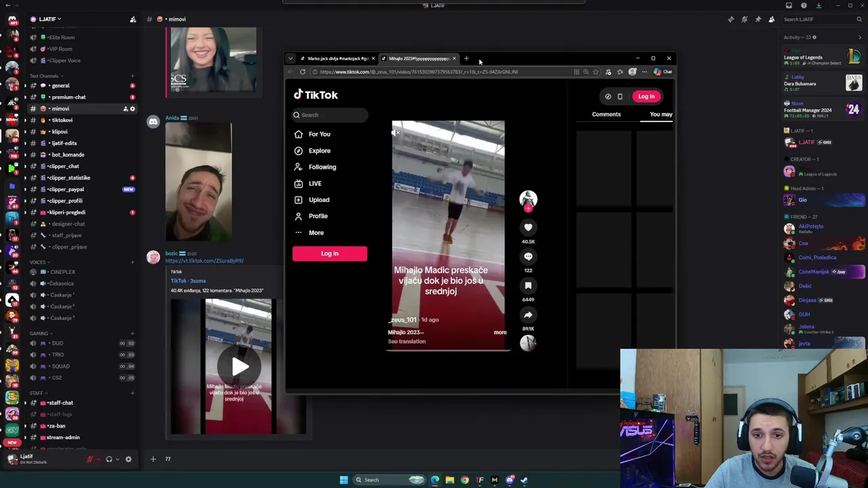Open the browser profile avatar icon
The width and height of the screenshot is (868, 488).
point(632,72)
